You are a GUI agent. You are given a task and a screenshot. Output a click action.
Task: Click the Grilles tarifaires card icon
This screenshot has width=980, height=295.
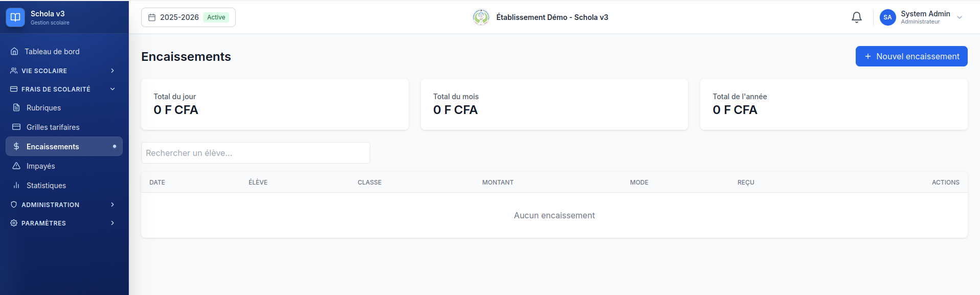(x=16, y=127)
